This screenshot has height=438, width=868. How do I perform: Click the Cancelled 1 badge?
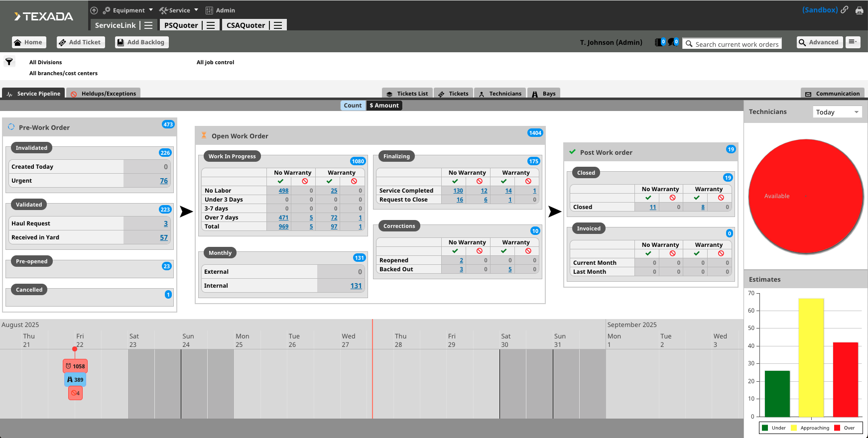coord(168,295)
